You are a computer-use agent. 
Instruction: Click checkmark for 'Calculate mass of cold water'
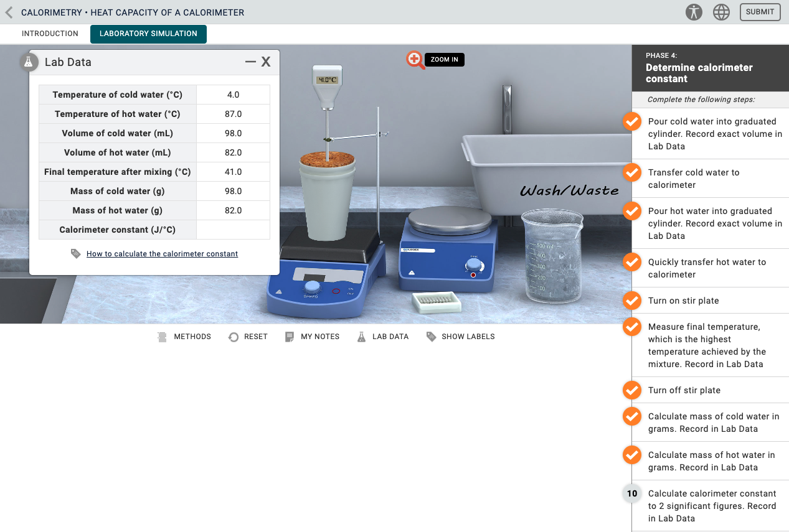pos(632,416)
